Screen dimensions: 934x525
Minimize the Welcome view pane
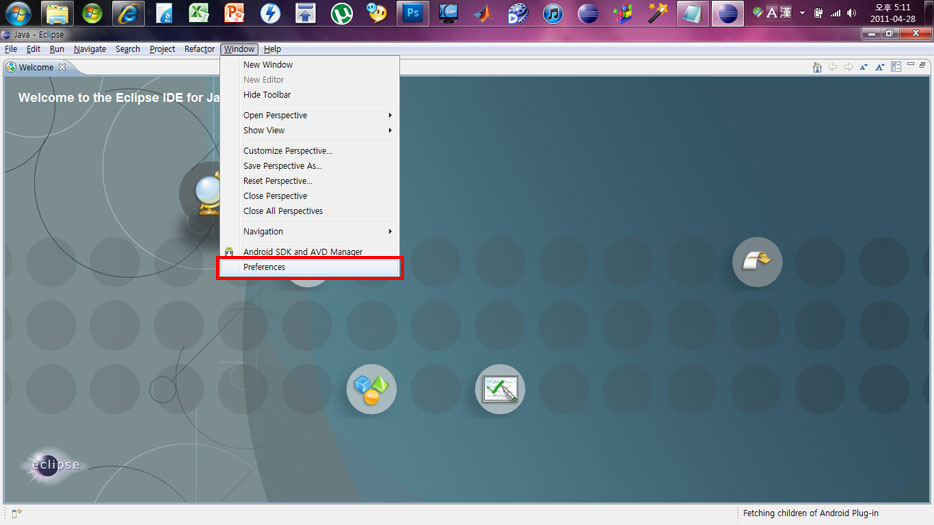(910, 64)
